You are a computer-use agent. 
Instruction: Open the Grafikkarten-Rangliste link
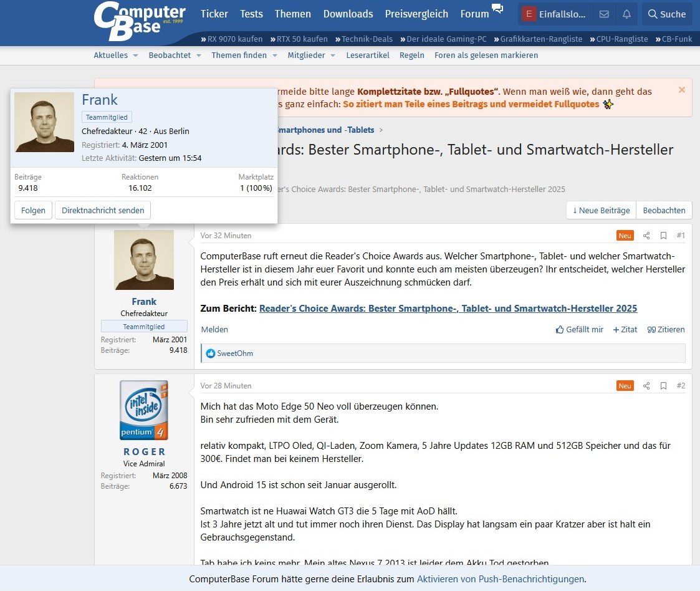[538, 39]
